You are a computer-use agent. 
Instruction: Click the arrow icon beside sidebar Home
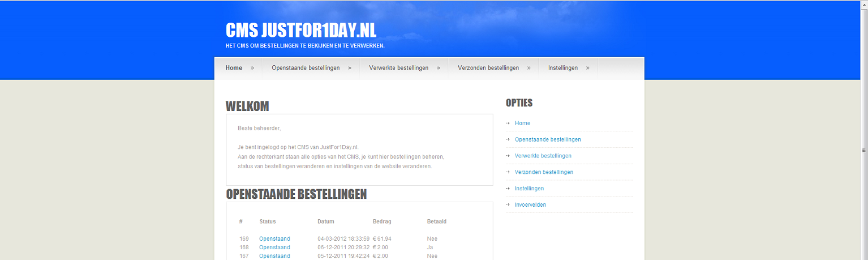(x=508, y=123)
